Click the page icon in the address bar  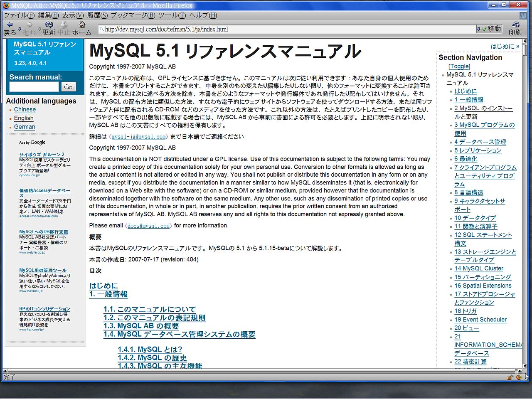click(x=101, y=29)
